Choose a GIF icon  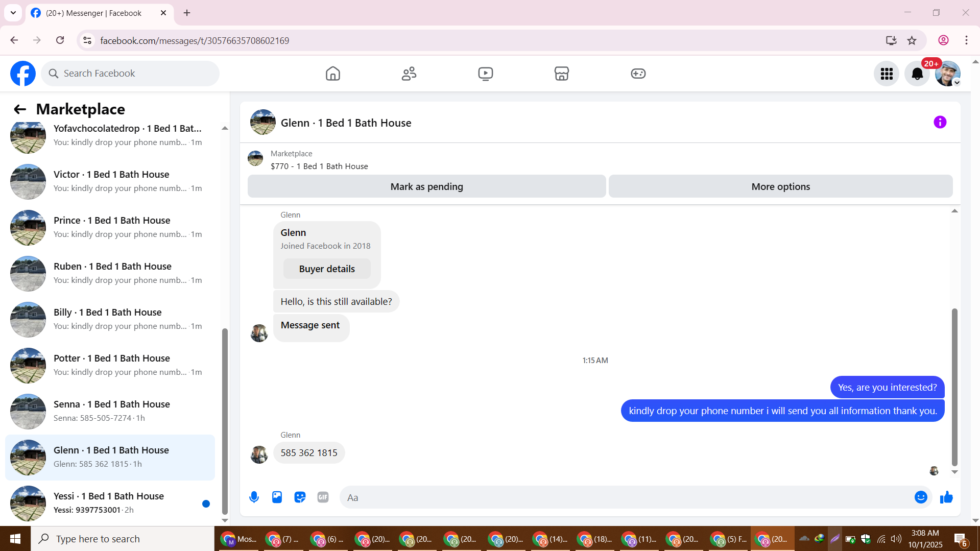pyautogui.click(x=323, y=497)
